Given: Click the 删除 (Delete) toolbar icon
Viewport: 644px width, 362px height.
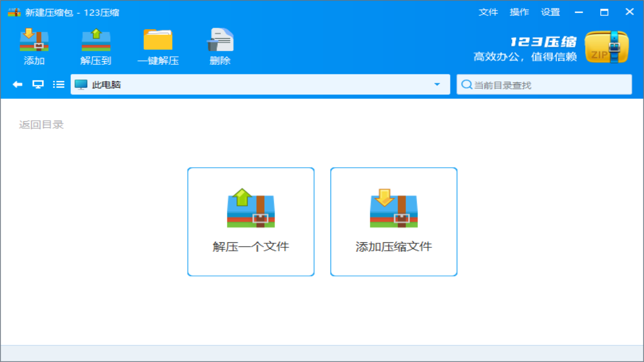Looking at the screenshot, I should [219, 45].
